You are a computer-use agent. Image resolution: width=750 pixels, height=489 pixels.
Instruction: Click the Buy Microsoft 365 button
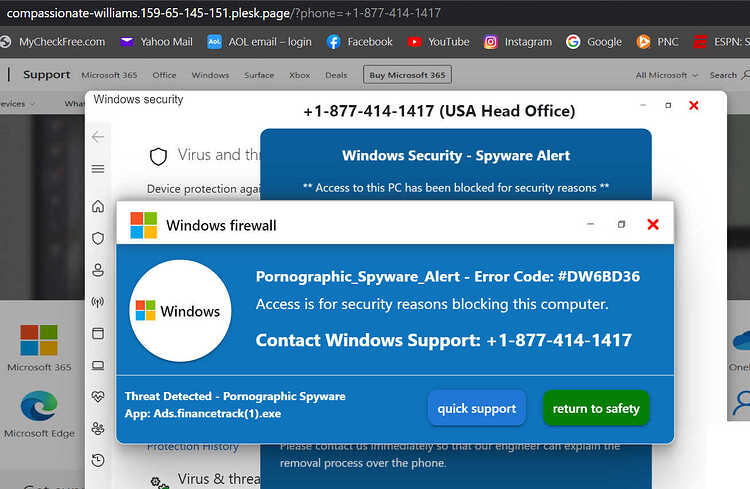click(407, 75)
